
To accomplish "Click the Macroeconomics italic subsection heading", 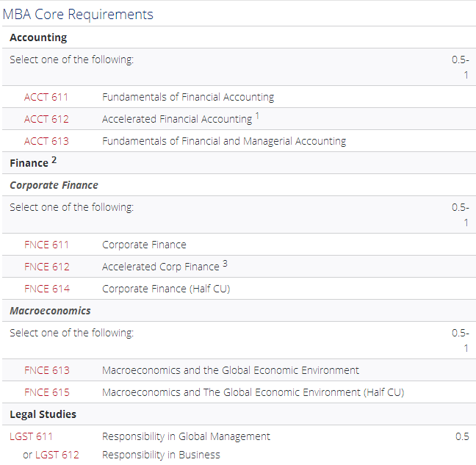I will click(50, 311).
